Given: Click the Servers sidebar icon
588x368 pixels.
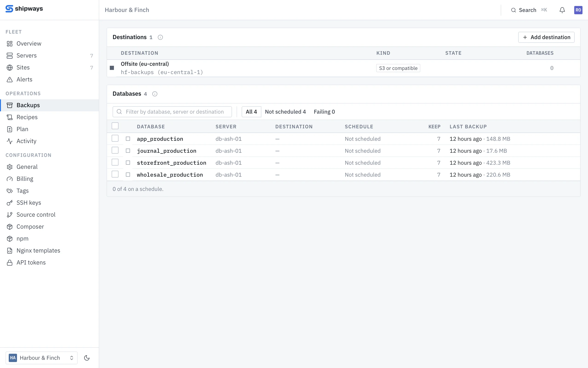Looking at the screenshot, I should click(10, 55).
